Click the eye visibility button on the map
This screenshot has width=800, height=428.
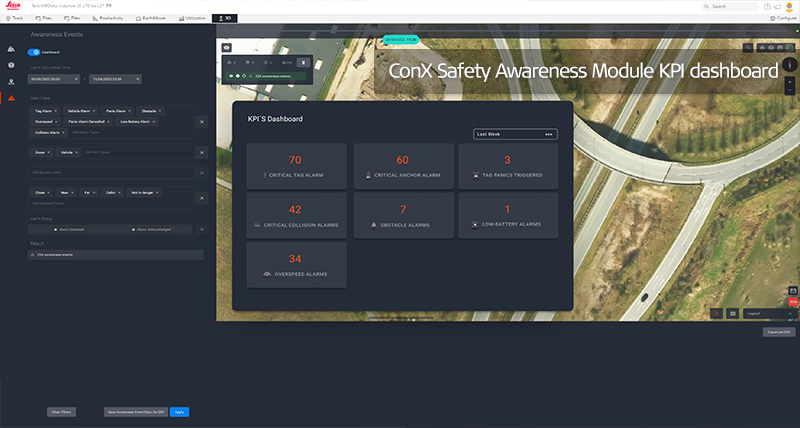coord(227,47)
